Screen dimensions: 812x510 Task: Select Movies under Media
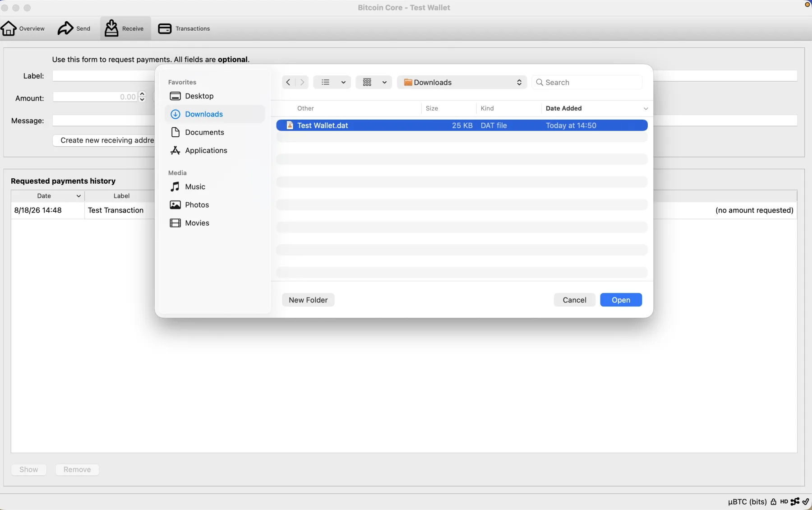(x=215, y=223)
